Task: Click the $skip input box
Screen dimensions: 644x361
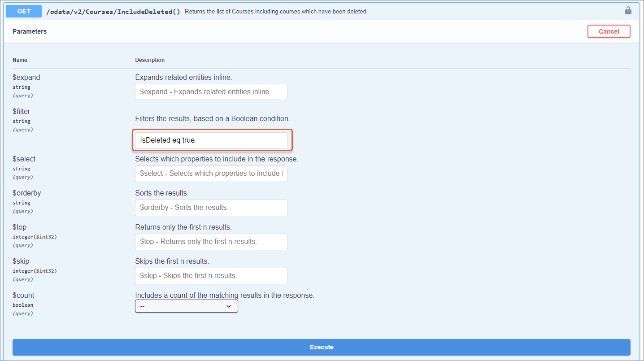Action: click(211, 276)
